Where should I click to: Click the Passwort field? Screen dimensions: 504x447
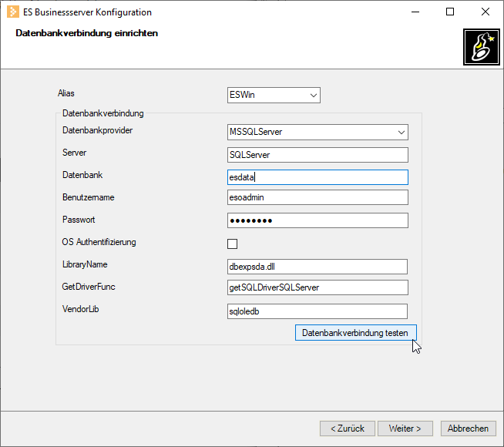318,220
